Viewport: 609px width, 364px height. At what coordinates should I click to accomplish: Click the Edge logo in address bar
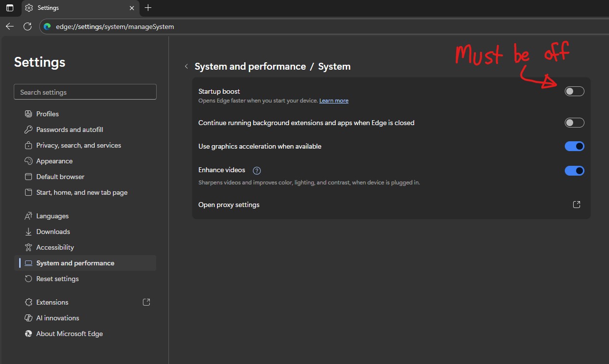pyautogui.click(x=48, y=26)
